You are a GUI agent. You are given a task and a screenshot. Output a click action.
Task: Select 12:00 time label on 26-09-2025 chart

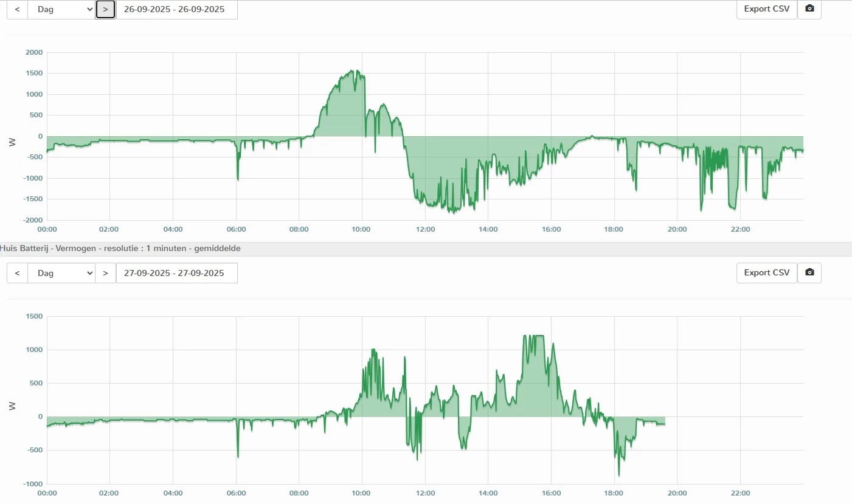pos(425,229)
